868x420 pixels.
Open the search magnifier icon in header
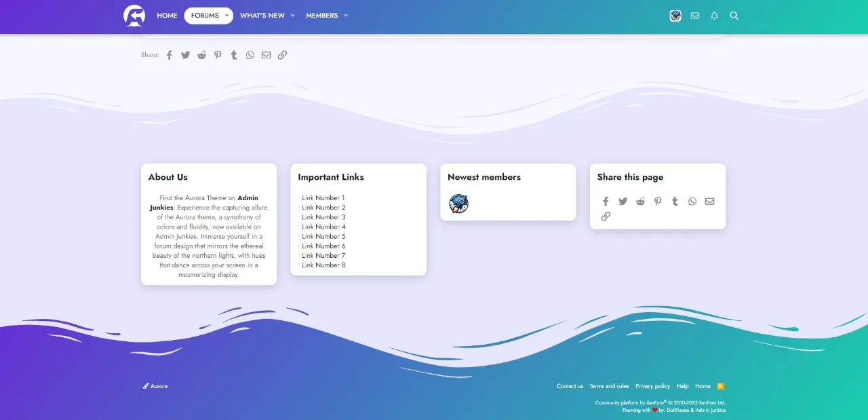point(734,16)
